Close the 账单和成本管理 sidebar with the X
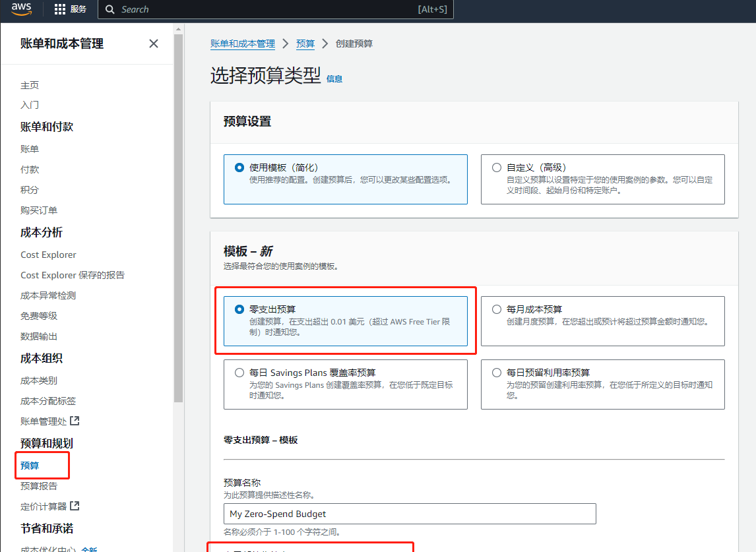 [153, 44]
